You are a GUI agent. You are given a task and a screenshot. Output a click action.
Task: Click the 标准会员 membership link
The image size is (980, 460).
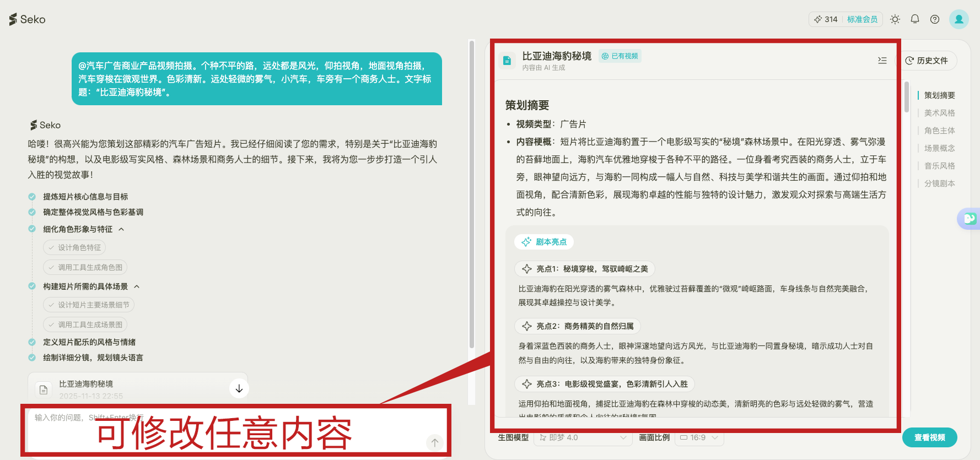(862, 19)
